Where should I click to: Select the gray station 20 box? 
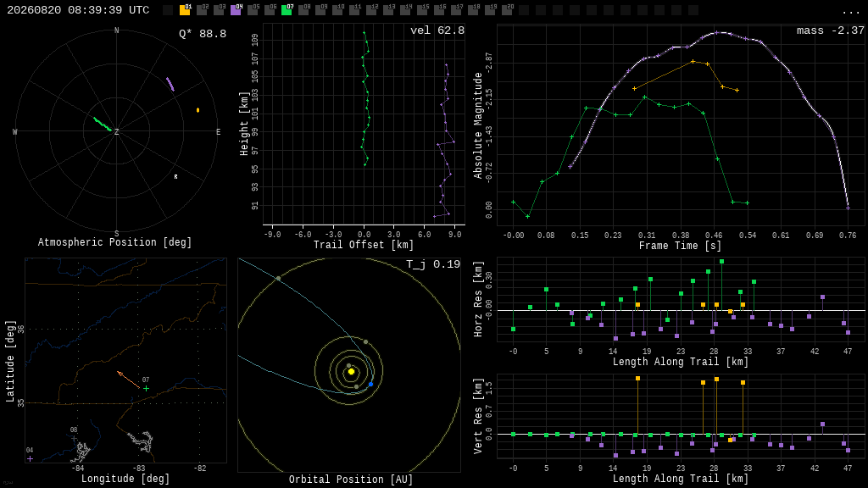coord(507,10)
